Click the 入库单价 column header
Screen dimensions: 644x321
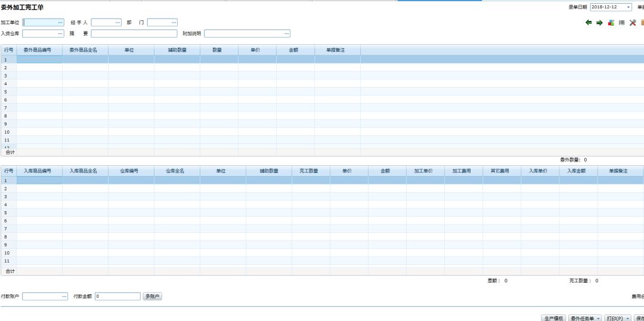click(540, 171)
